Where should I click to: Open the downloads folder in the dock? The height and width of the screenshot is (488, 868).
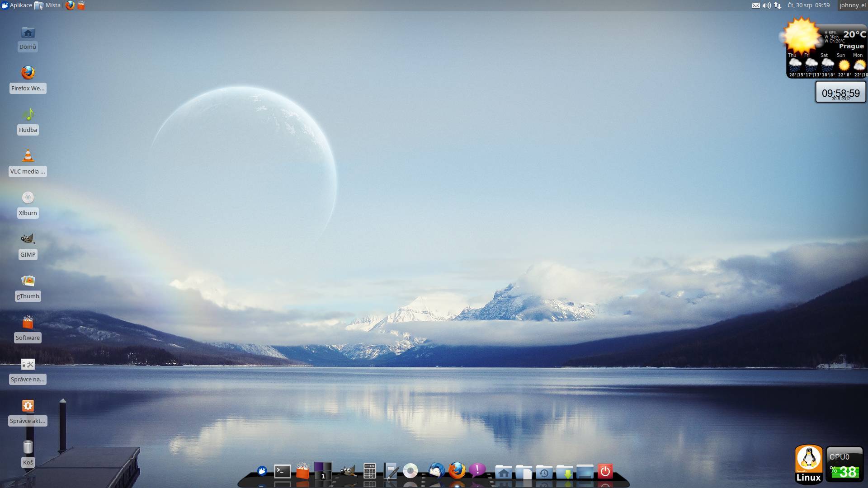[564, 472]
